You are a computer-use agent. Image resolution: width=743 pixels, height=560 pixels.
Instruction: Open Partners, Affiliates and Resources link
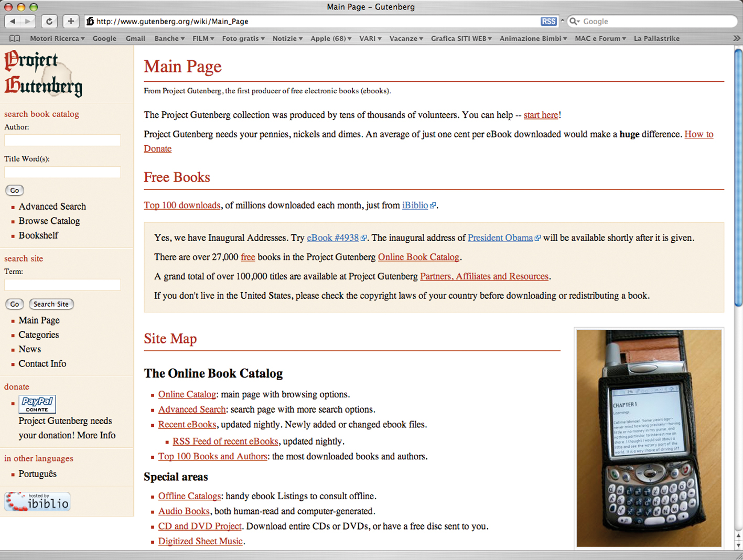[x=484, y=276]
